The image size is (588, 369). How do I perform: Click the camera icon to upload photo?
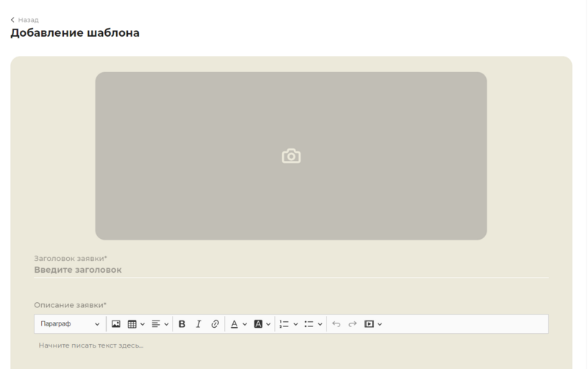[x=291, y=156]
